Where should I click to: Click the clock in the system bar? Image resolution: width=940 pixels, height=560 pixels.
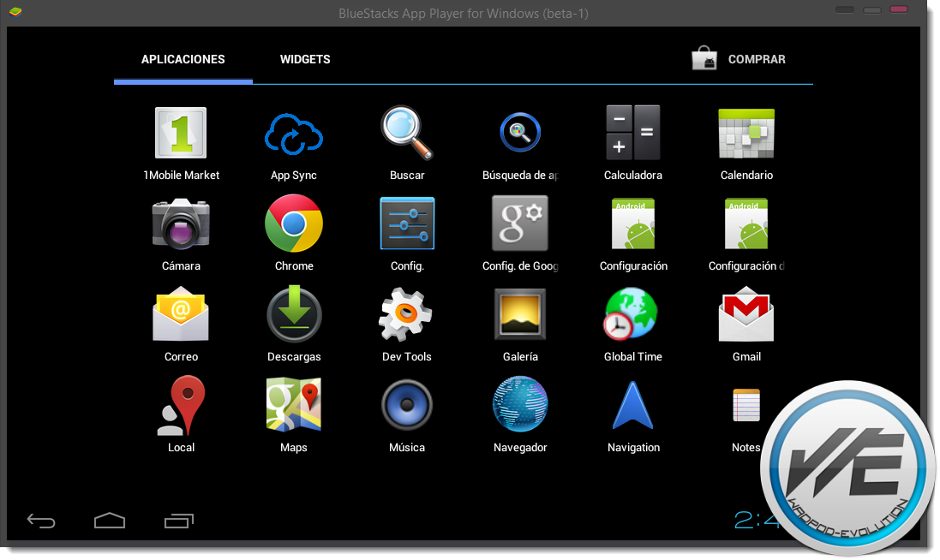757,520
